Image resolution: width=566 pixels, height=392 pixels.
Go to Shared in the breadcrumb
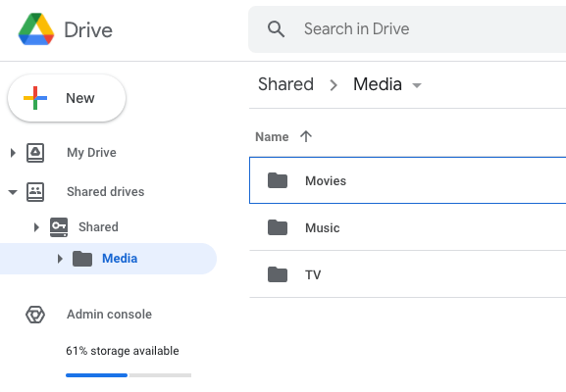tap(285, 84)
